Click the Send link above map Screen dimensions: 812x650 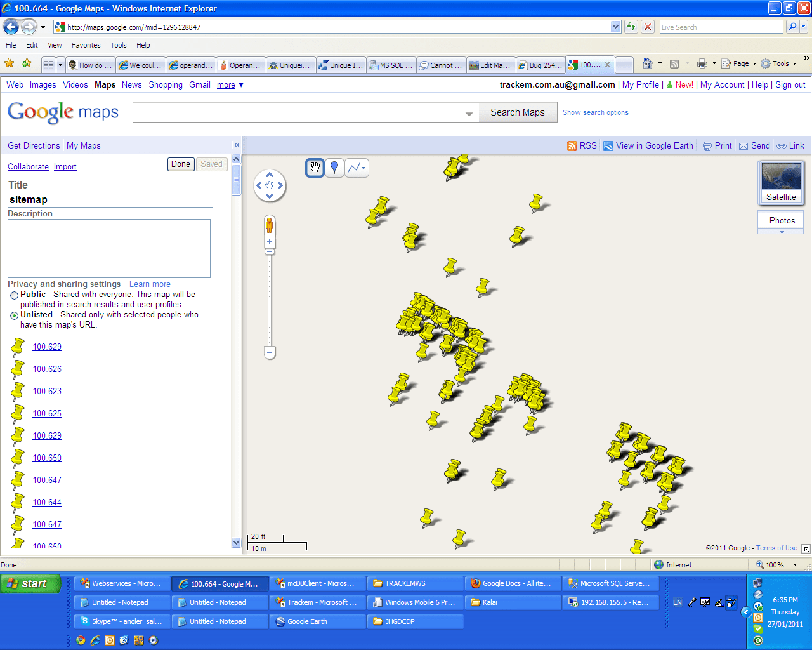coord(754,145)
